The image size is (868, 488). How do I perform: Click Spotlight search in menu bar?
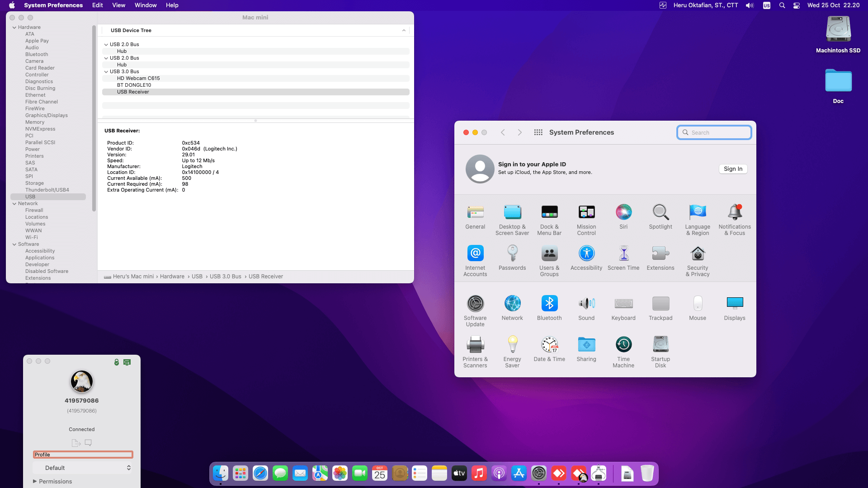[x=782, y=5]
